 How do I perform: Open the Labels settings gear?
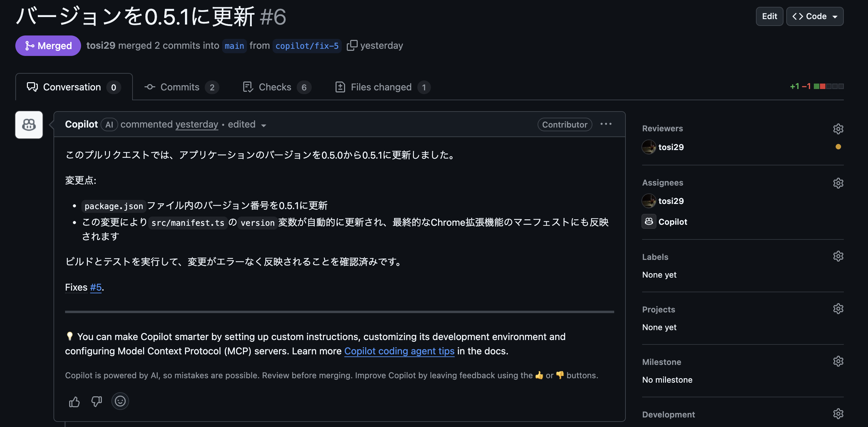pos(838,256)
